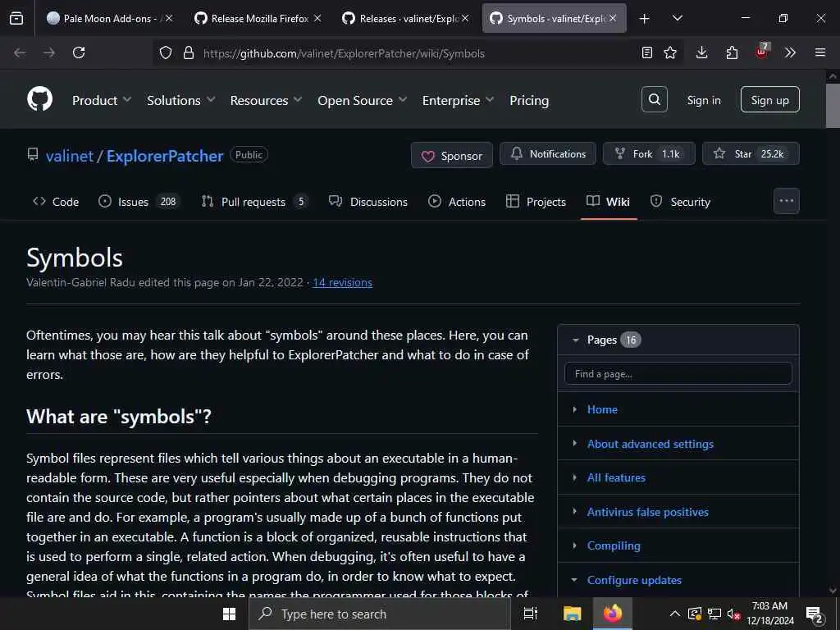Close the Release Mozilla Firefox tab
The width and height of the screenshot is (840, 630).
(x=317, y=18)
